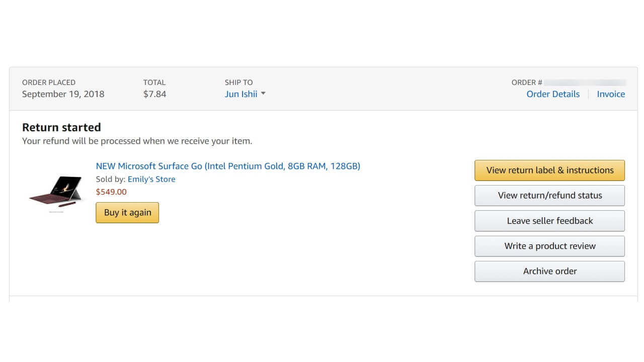This screenshot has width=644, height=362.
Task: Click the refund processing message text
Action: pos(137,141)
